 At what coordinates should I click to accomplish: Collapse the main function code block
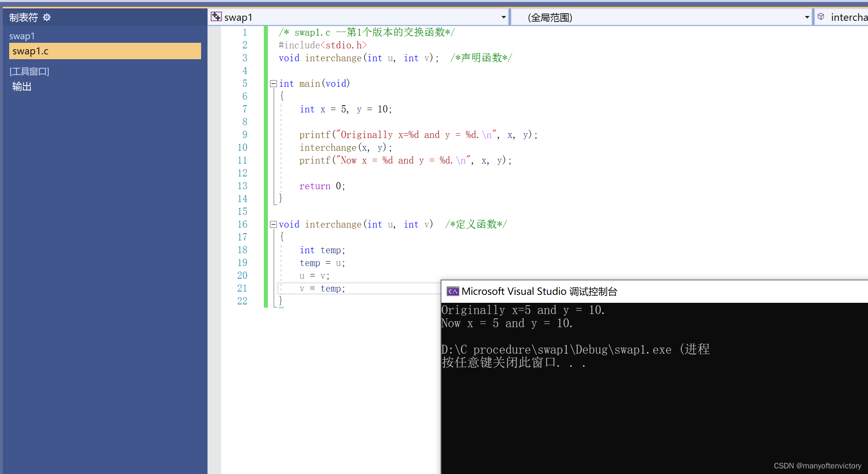(273, 84)
